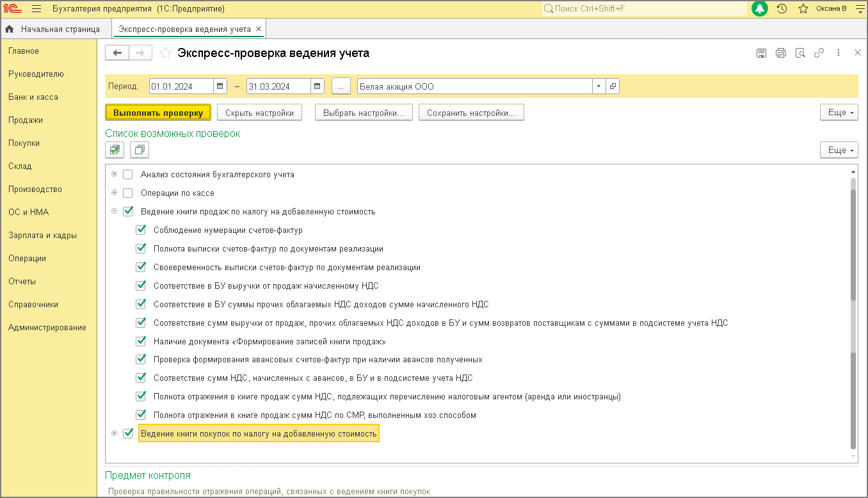Click the printer icon

[780, 53]
